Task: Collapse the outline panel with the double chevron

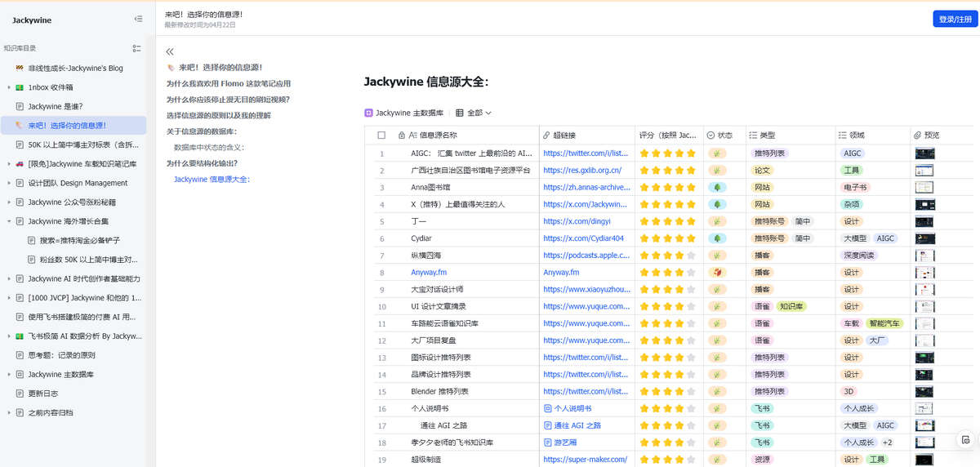Action: coord(170,51)
